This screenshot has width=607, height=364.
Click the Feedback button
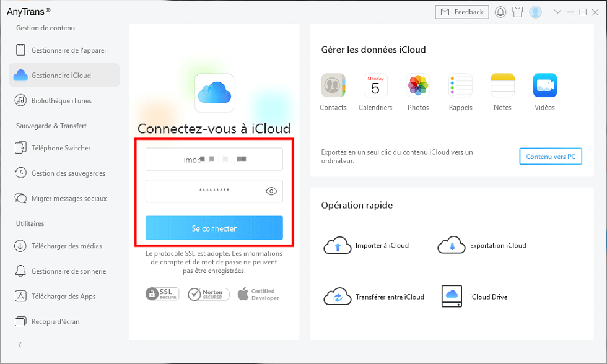(x=462, y=12)
